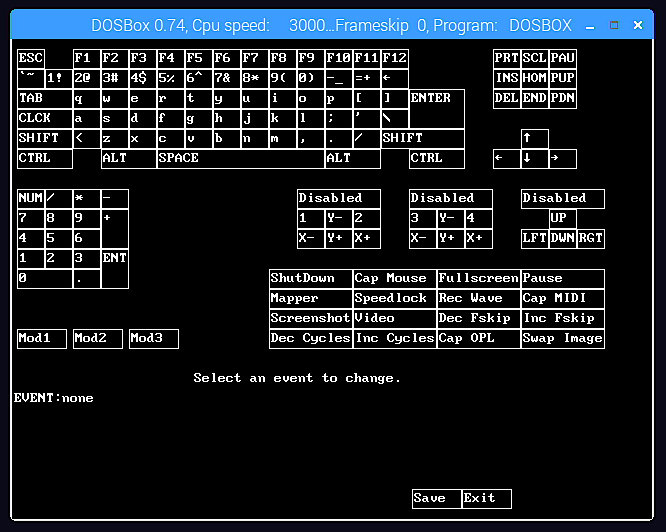Toggle first joystick Disabled box
666x532 pixels.
(339, 199)
